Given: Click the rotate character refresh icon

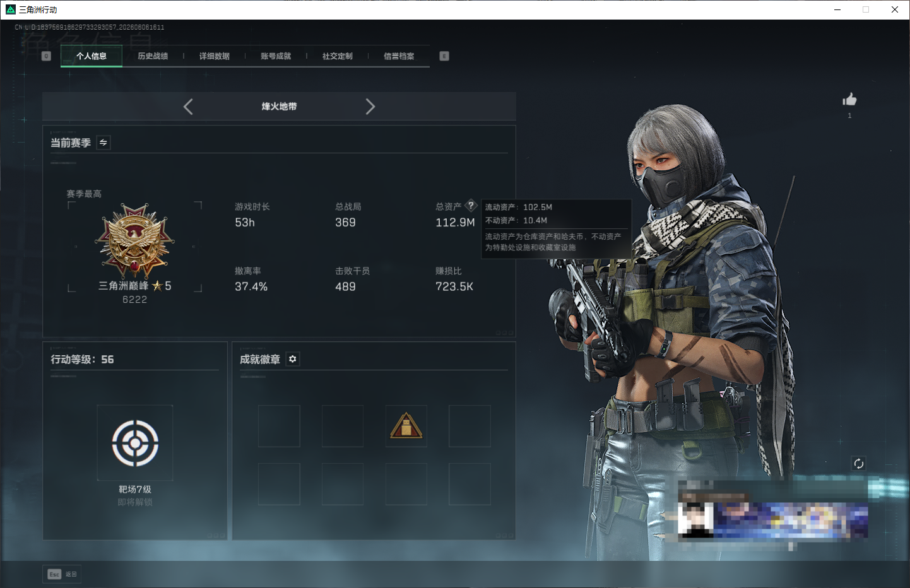Looking at the screenshot, I should pyautogui.click(x=859, y=464).
